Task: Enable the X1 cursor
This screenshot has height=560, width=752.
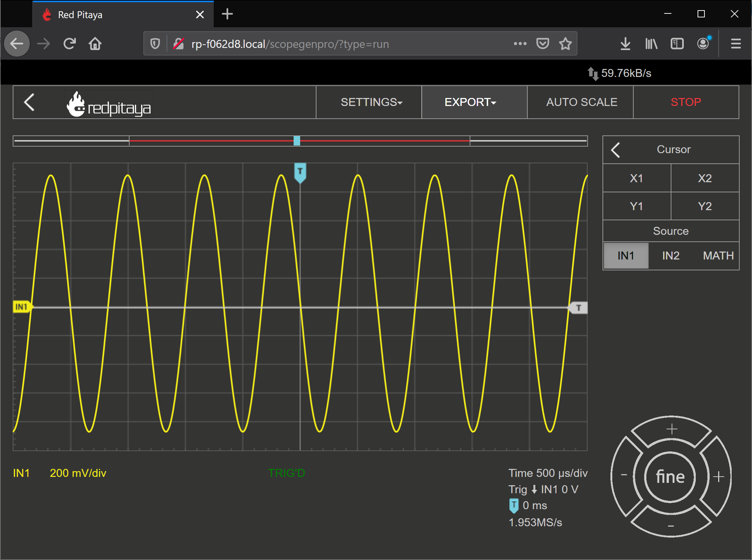Action: [637, 178]
